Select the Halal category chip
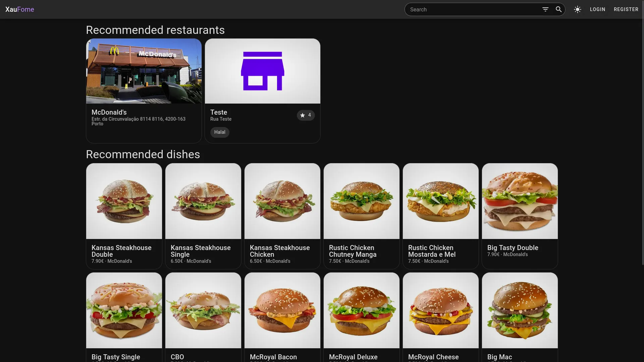 (220, 132)
